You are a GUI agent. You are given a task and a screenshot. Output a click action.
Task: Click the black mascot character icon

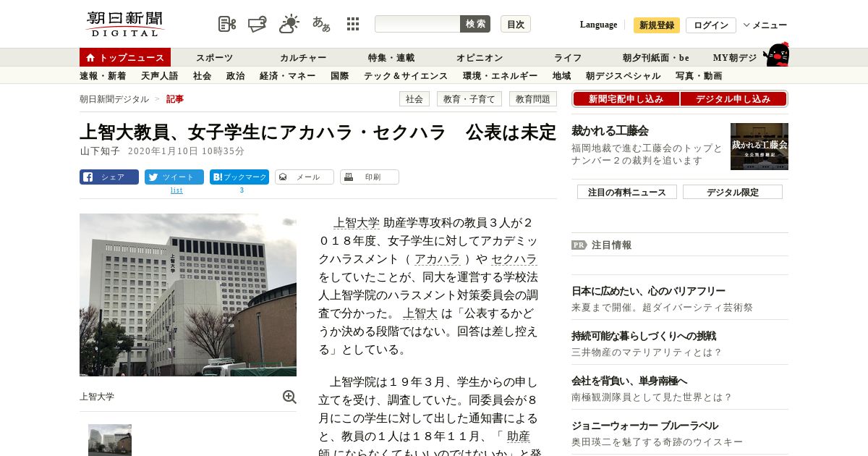click(x=776, y=54)
